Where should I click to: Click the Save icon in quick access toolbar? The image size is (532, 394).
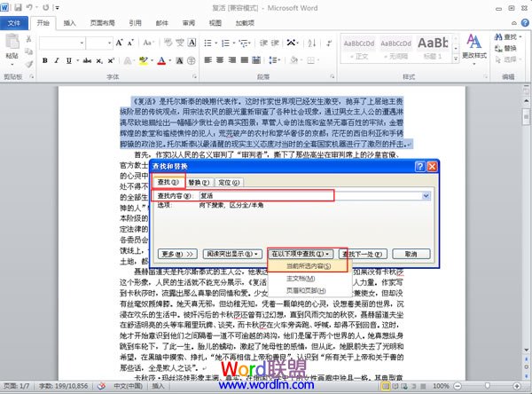[20, 8]
